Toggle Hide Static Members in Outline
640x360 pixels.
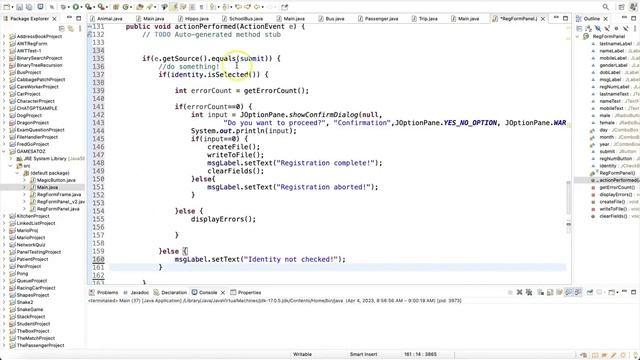coord(607,28)
